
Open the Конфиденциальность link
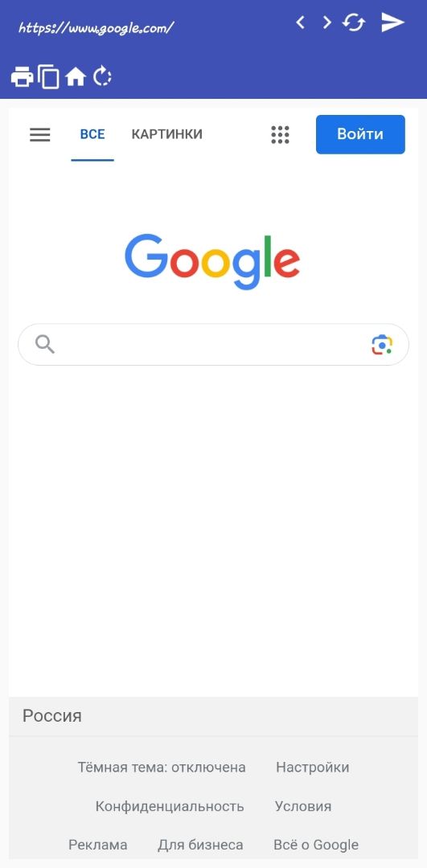[x=170, y=806]
